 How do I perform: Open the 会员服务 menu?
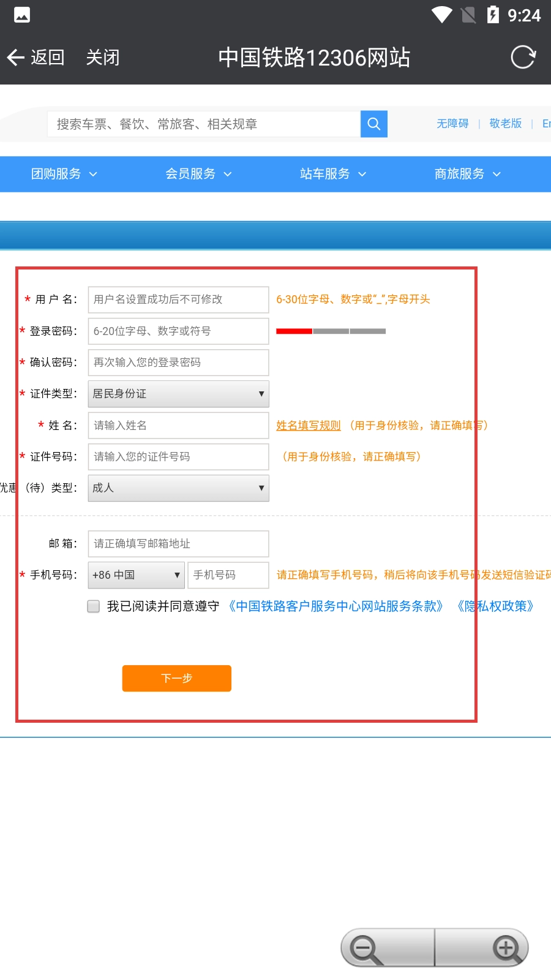pyautogui.click(x=198, y=174)
